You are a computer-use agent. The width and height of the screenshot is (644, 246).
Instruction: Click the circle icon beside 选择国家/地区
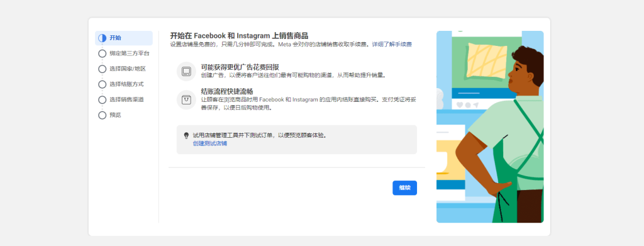103,69
